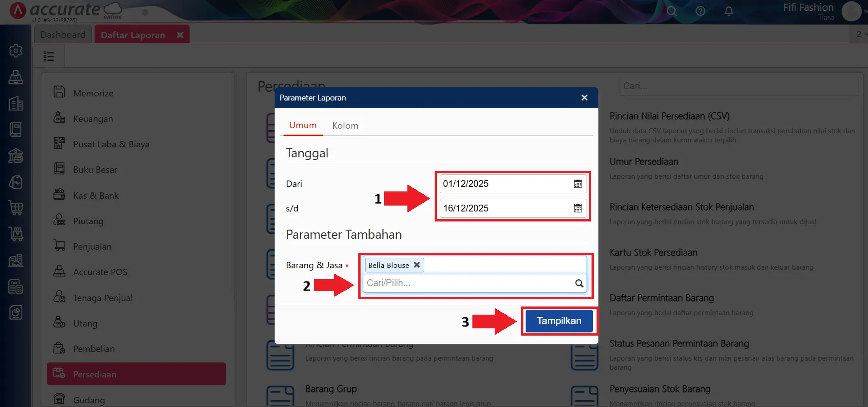The height and width of the screenshot is (407, 868).
Task: Open settings gear in left sidebar
Action: pos(16,50)
